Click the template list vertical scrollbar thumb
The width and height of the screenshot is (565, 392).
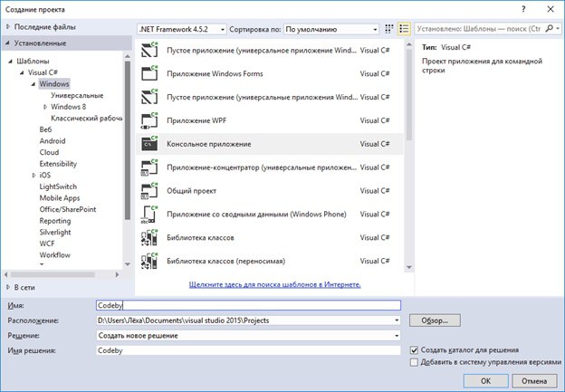409,94
